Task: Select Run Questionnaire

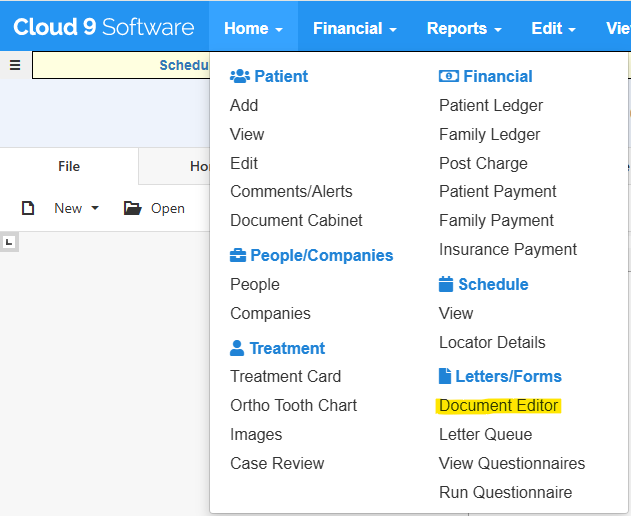Action: (x=505, y=493)
